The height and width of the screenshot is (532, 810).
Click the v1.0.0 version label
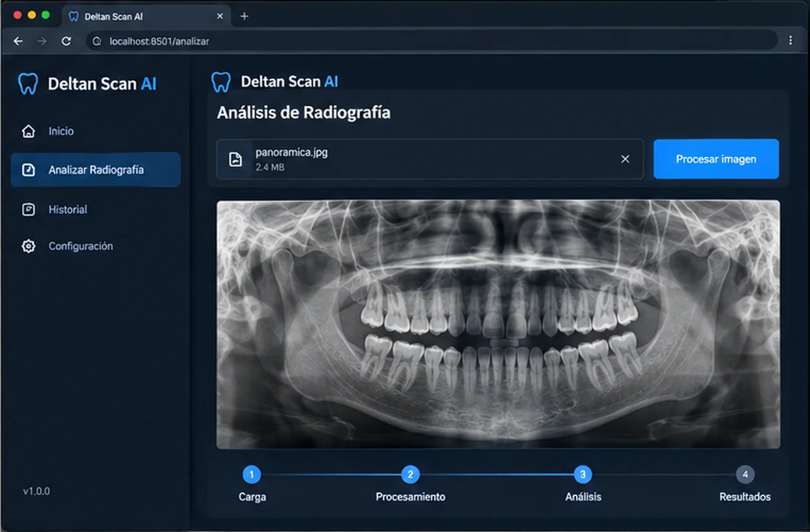[36, 491]
